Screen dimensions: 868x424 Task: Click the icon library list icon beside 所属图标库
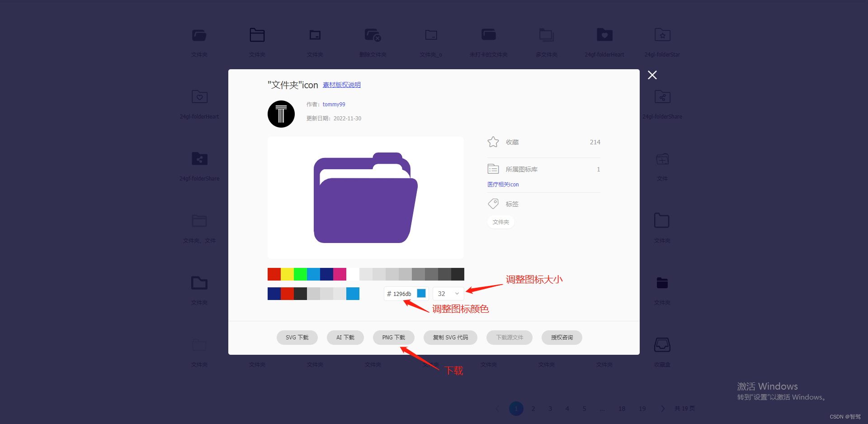tap(493, 169)
